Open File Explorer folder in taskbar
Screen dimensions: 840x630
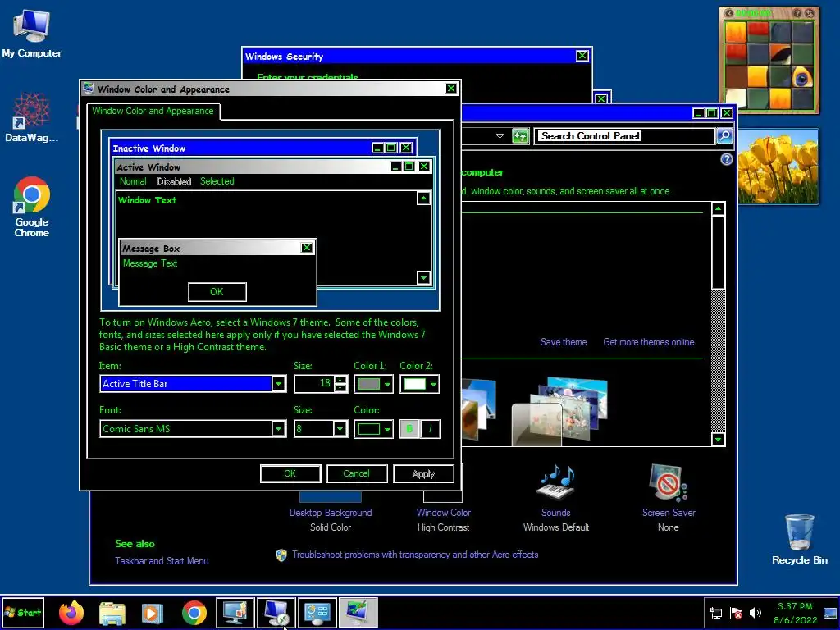[112, 613]
